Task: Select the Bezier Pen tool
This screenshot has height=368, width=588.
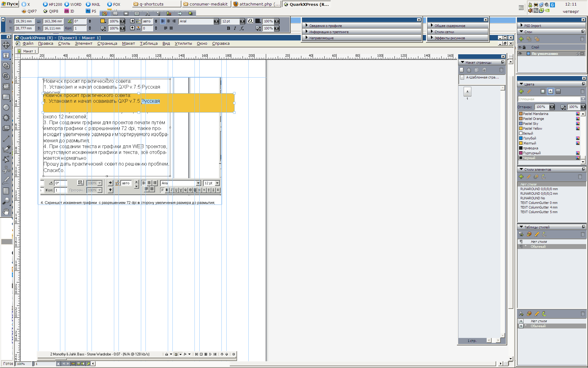Action: (6, 149)
